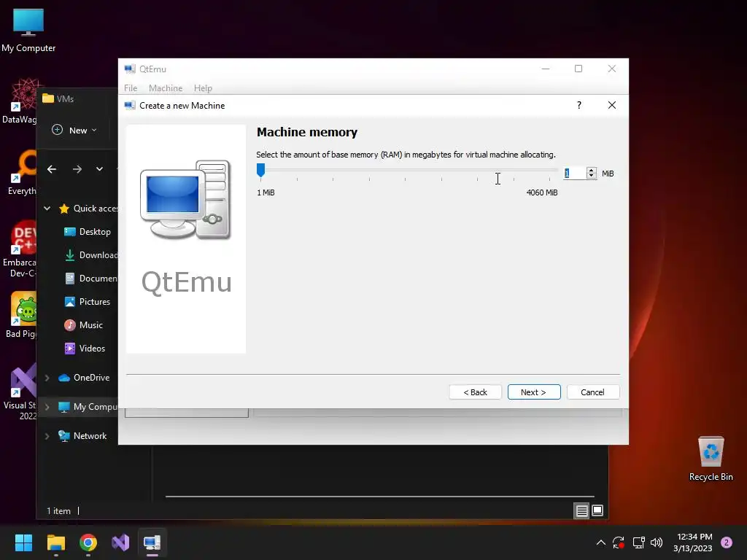Open File Explorer from the taskbar
This screenshot has height=560, width=747.
click(55, 542)
